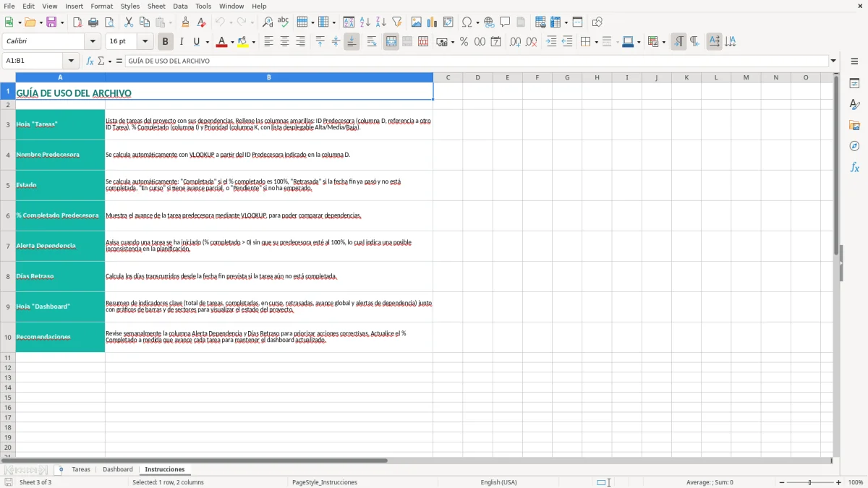Increase the indent

click(x=551, y=42)
